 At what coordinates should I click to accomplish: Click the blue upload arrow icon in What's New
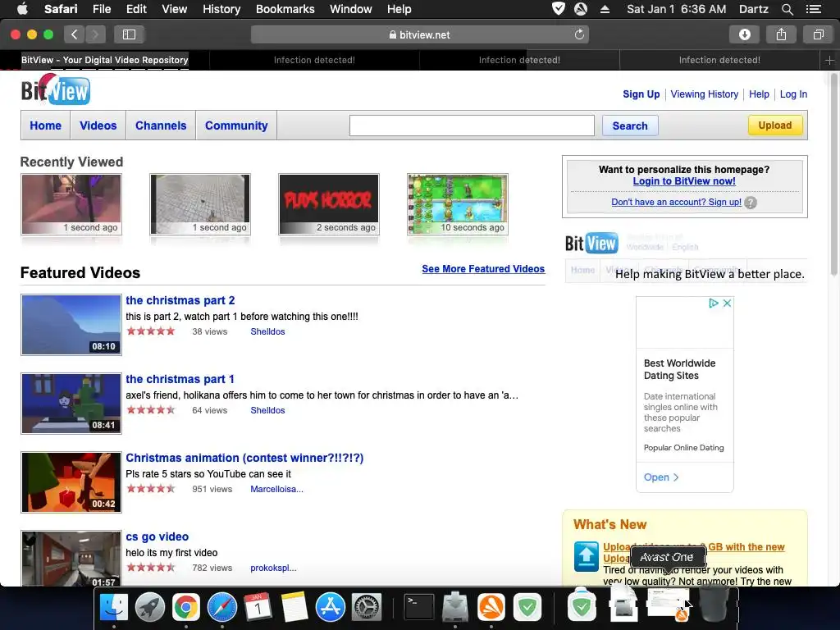pos(586,557)
